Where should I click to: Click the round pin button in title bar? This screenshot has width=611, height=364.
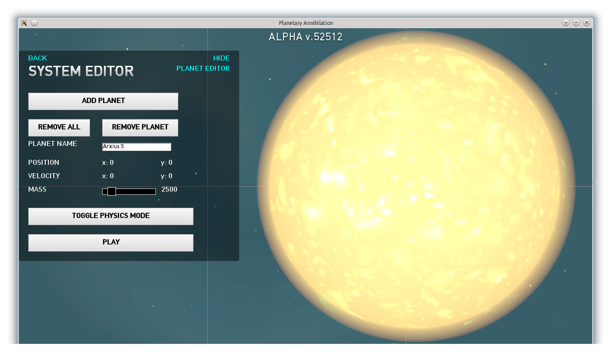[34, 23]
